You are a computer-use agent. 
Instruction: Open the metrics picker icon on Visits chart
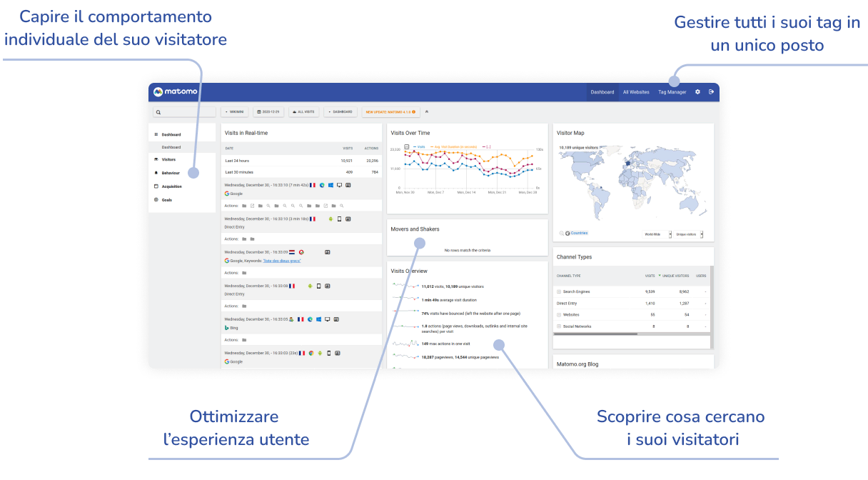coord(407,146)
